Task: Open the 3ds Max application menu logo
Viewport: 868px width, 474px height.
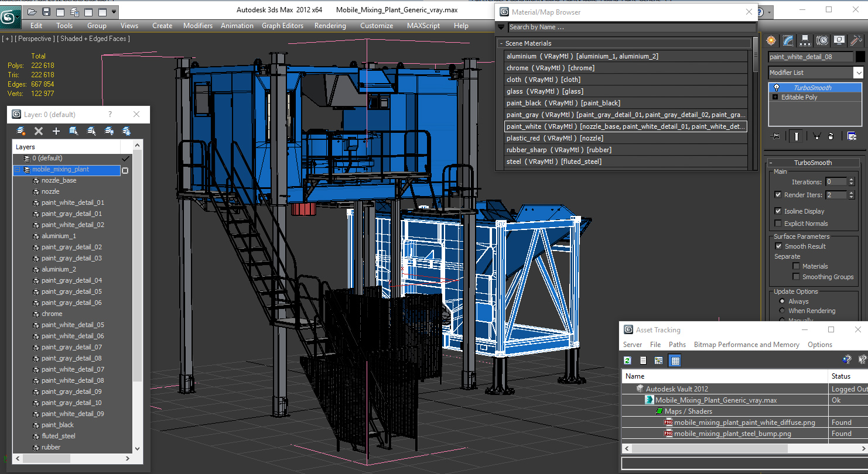Action: tap(9, 16)
